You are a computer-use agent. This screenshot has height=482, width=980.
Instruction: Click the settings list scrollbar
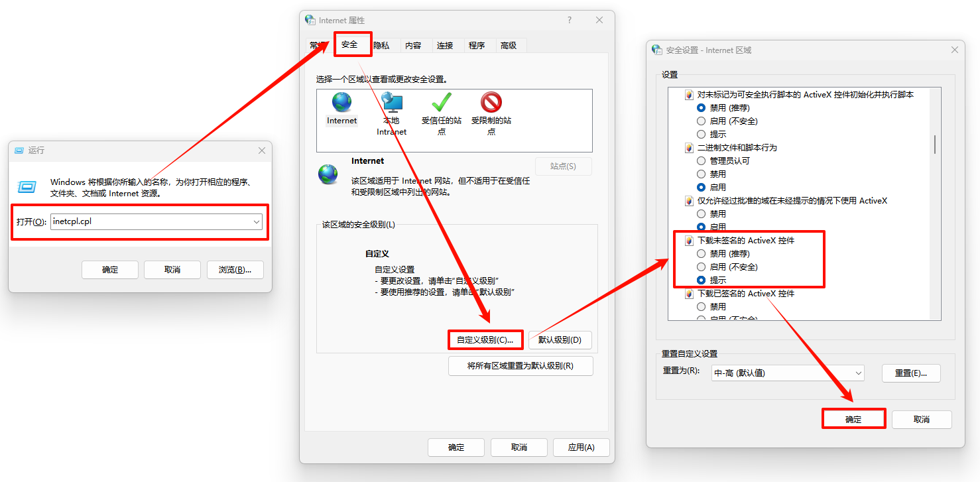coord(935,143)
